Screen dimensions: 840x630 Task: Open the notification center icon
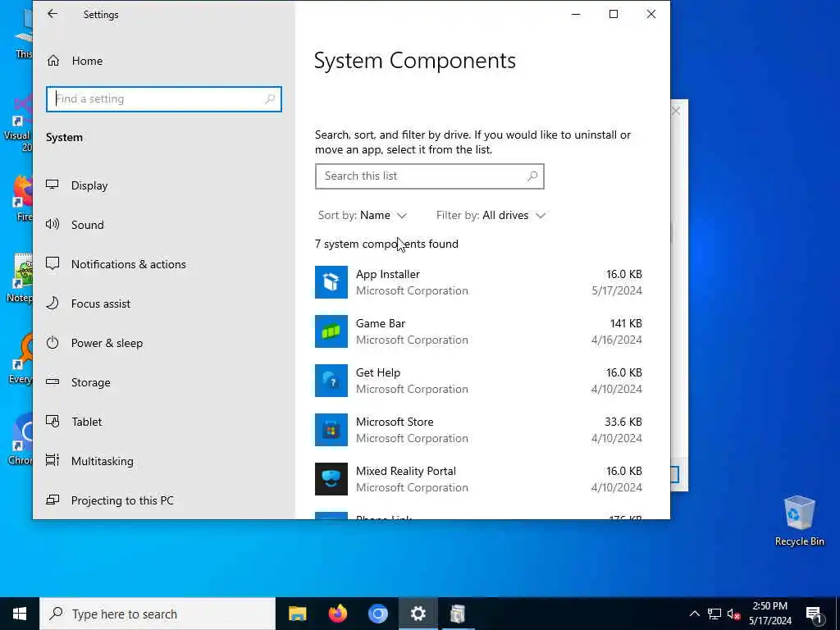[x=814, y=614]
